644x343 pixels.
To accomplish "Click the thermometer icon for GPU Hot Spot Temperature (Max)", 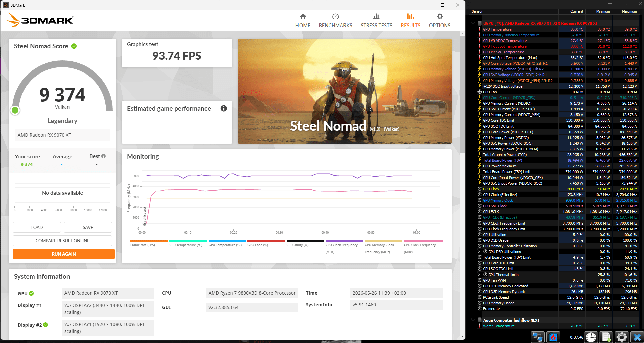I will click(480, 58).
